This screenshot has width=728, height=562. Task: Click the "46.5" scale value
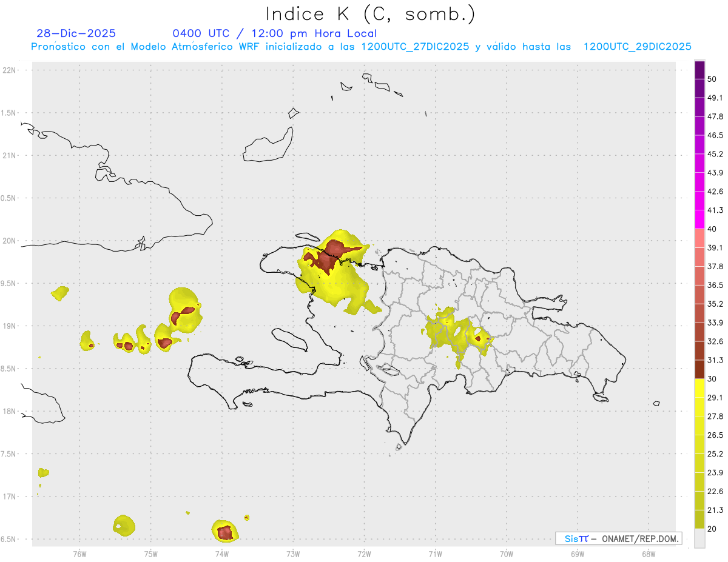tap(715, 135)
